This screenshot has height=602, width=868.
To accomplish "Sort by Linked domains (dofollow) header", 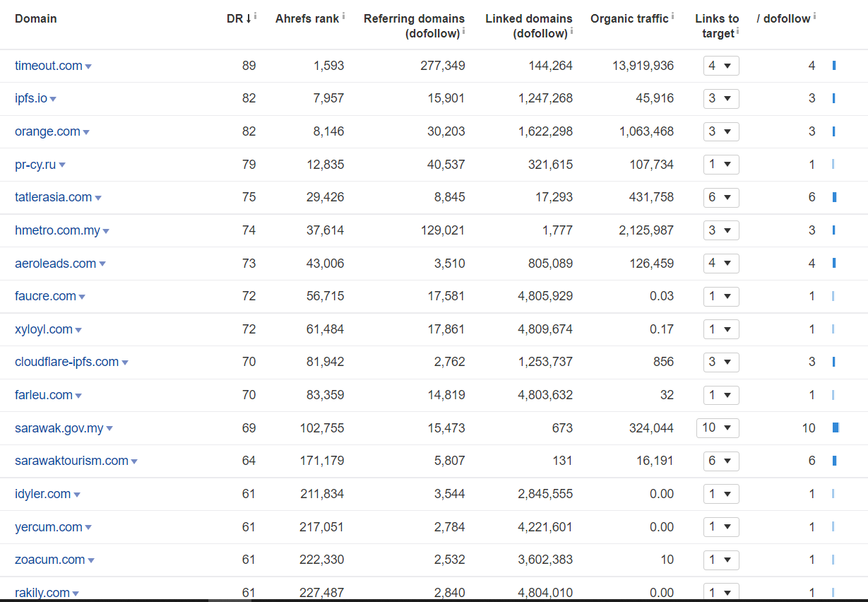I will pyautogui.click(x=529, y=25).
